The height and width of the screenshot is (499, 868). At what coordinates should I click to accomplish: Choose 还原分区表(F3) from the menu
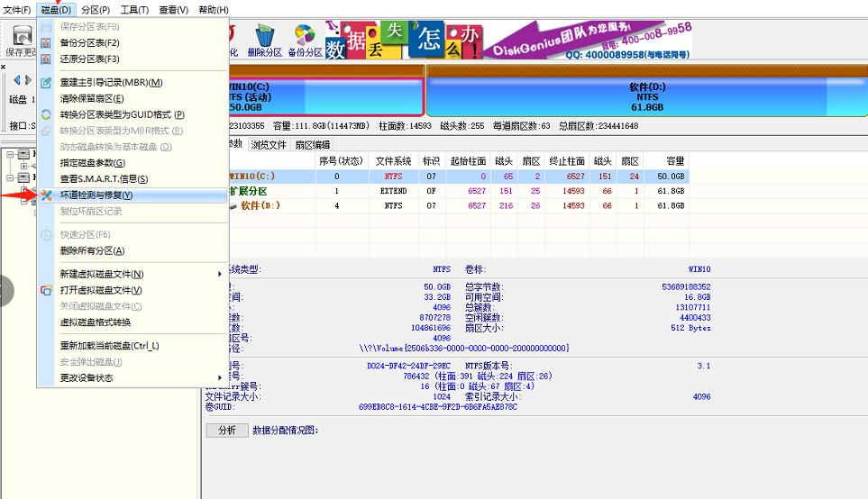click(132, 59)
